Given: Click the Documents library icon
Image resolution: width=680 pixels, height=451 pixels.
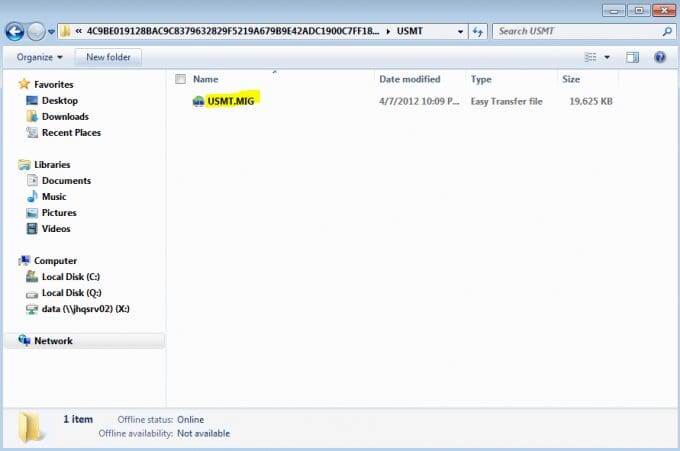Looking at the screenshot, I should (x=32, y=180).
